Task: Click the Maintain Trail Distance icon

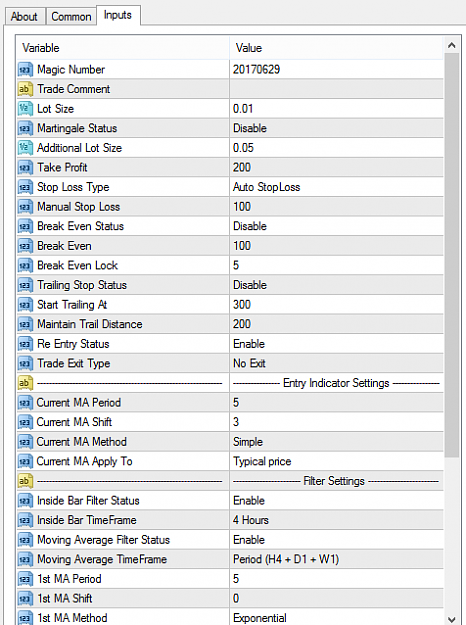Action: 25,324
